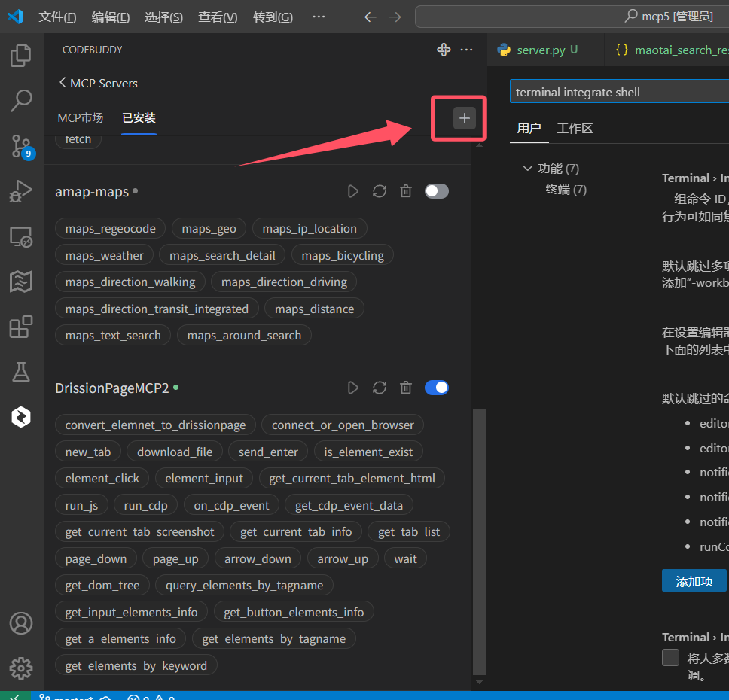Click the get_elements_by_keyword tool tag
The height and width of the screenshot is (700, 729).
136,665
